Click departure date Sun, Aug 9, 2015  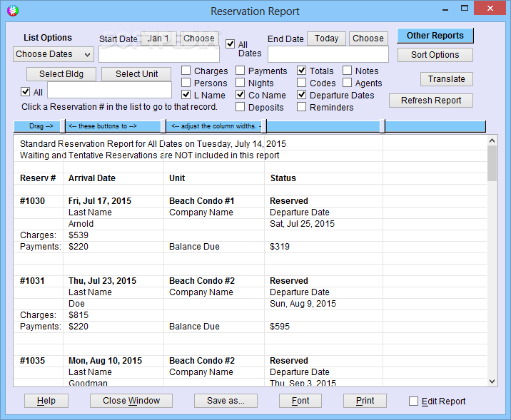[303, 304]
